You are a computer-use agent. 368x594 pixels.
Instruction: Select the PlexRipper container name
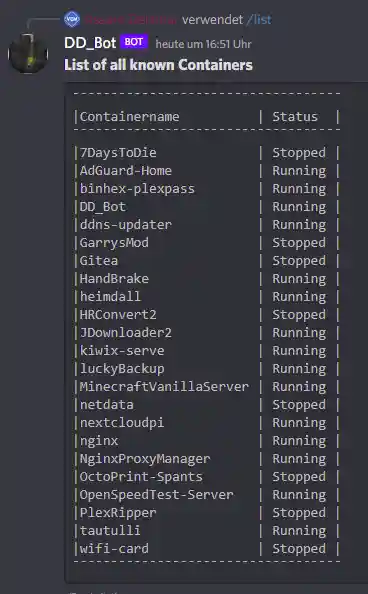tap(118, 513)
